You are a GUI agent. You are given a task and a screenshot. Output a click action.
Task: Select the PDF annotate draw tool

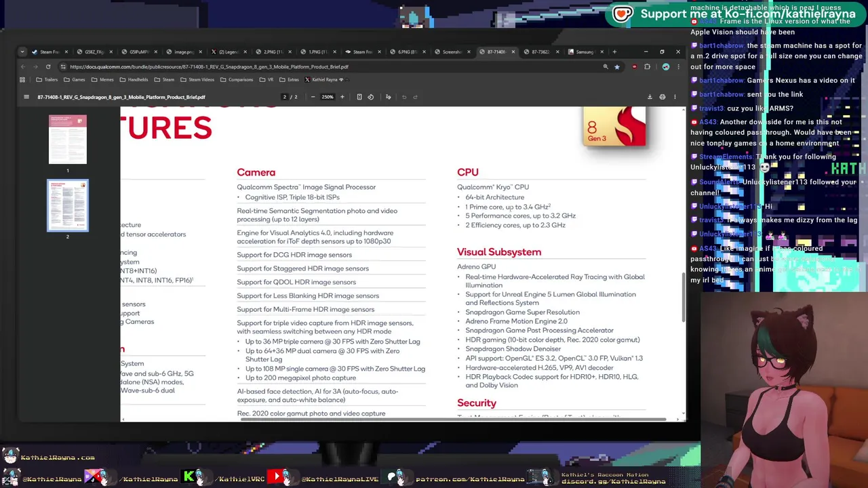coord(389,97)
